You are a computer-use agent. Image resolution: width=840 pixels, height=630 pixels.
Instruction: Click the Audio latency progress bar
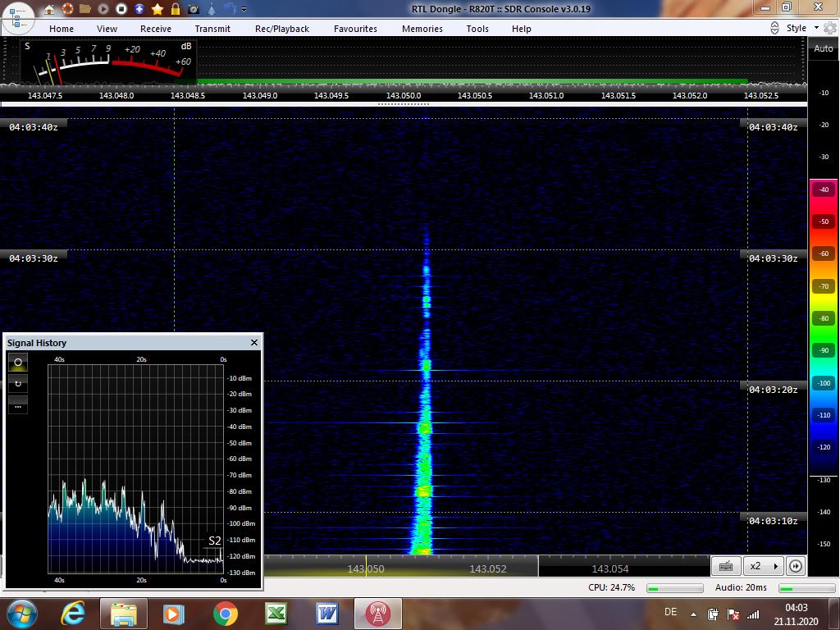coord(807,588)
